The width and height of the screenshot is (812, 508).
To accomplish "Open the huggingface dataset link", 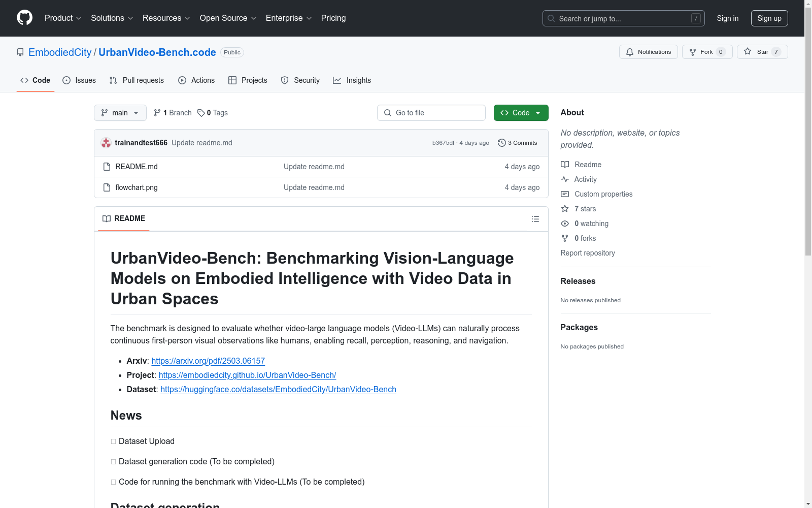I will click(x=278, y=389).
